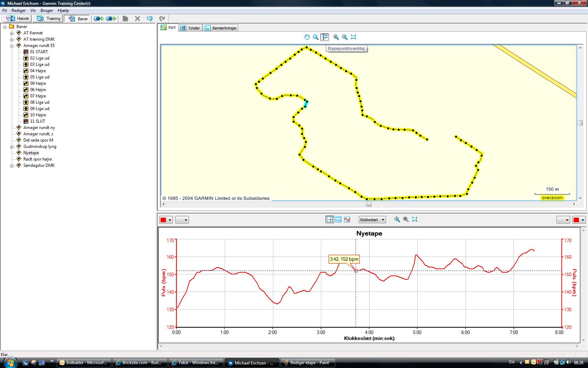The image size is (588, 368).
Task: Click the receive from device toolbar icon
Action: (x=111, y=19)
